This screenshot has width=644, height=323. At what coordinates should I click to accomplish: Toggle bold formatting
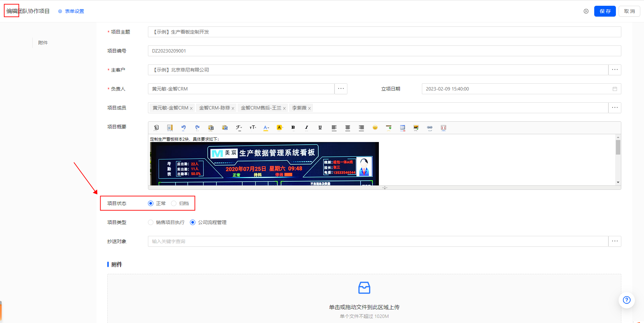coord(293,128)
